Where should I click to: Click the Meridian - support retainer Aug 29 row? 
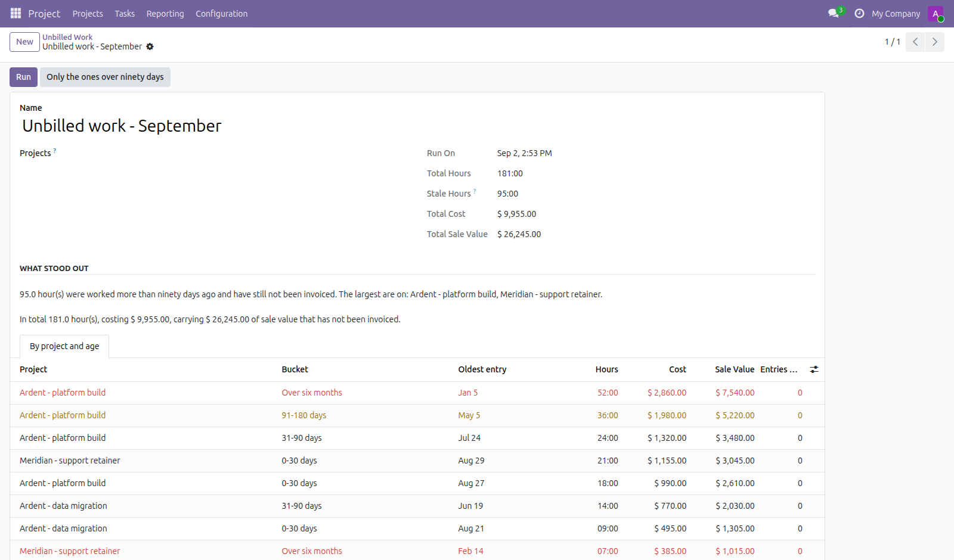(x=417, y=461)
